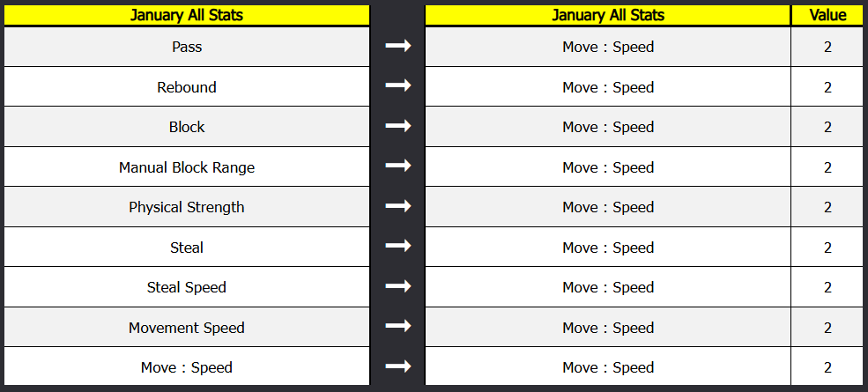Click the Steal Speed cell
The width and height of the screenshot is (868, 392).
tap(187, 287)
